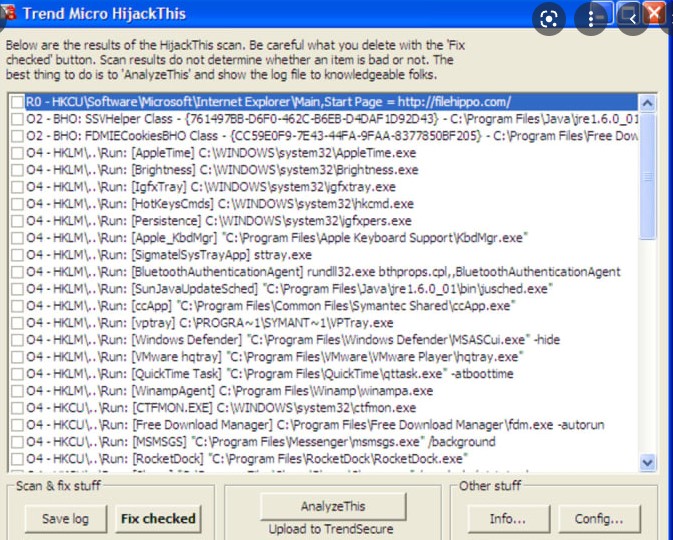
Task: Click the Fix checked button
Action: click(x=158, y=519)
